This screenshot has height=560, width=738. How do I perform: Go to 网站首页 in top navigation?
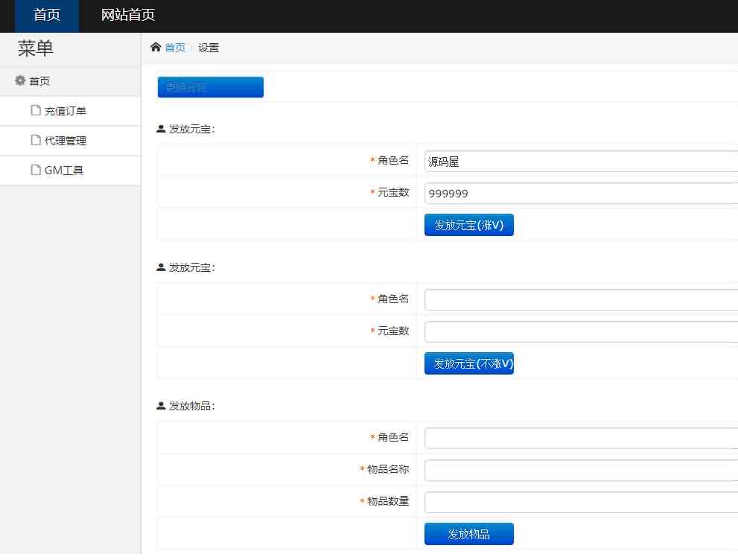[128, 16]
